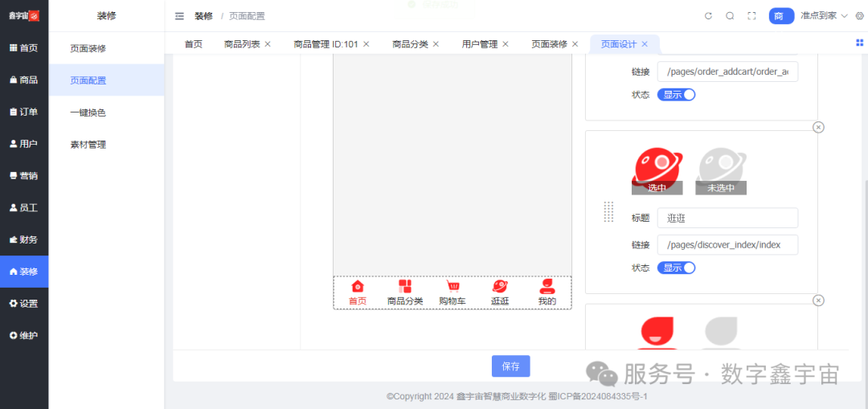
Task: Toggle 显示 switch of order_addcart item
Action: coord(676,95)
